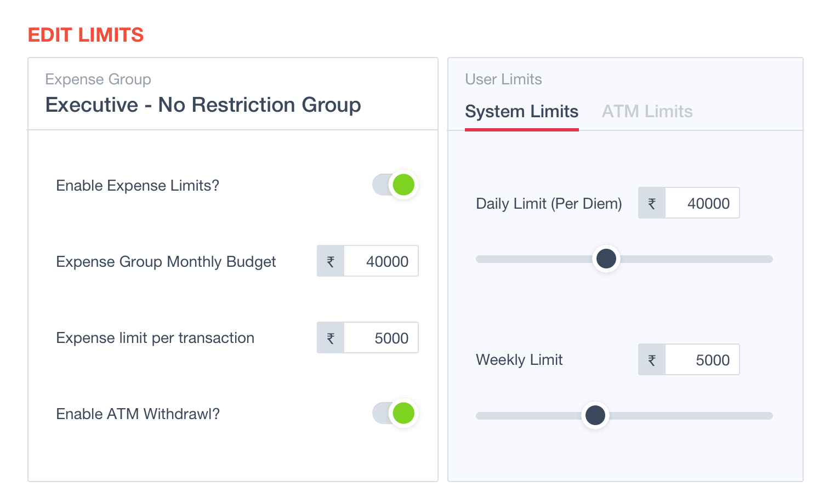The height and width of the screenshot is (504, 830).
Task: Click the Weekly Limit amount field
Action: tap(702, 360)
